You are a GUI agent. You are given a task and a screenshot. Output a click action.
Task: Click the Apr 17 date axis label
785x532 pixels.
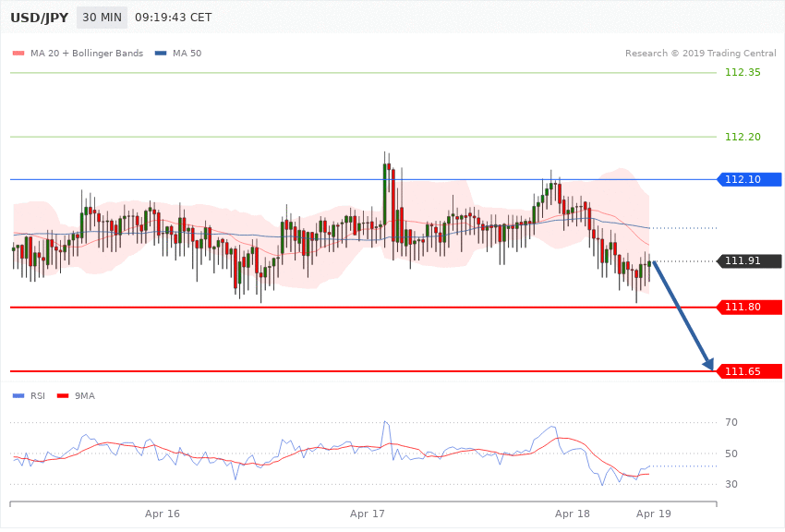coord(367,514)
